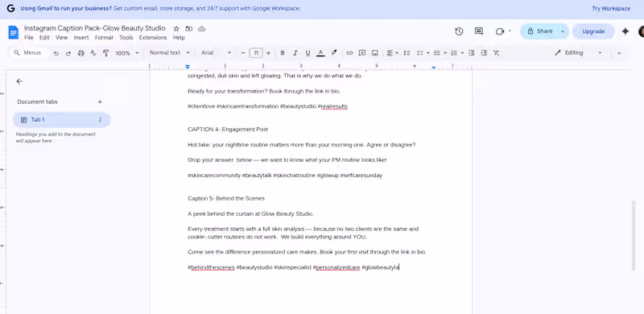Click the Share button
Screen dimensions: 644x314
coord(539,31)
